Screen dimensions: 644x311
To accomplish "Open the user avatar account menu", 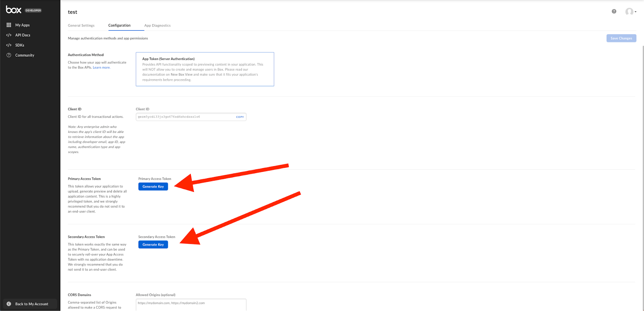I will pos(630,12).
